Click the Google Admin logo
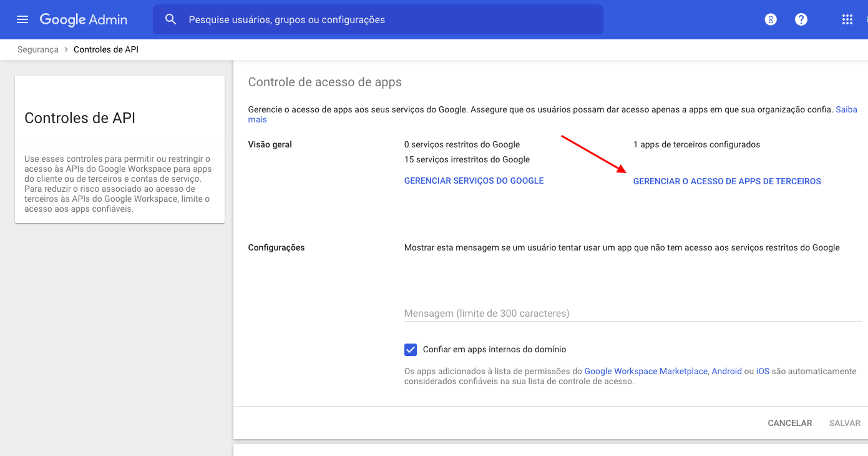This screenshot has width=868, height=456. click(x=84, y=19)
